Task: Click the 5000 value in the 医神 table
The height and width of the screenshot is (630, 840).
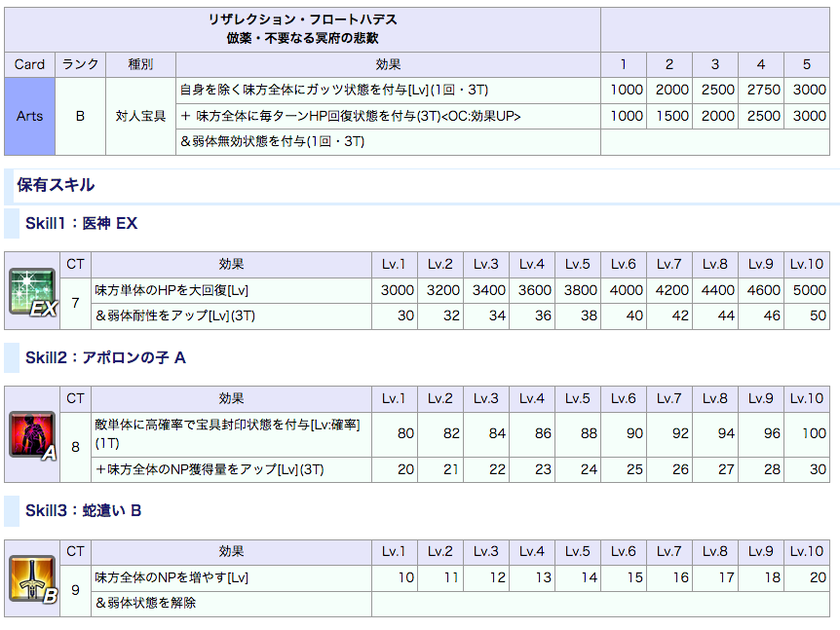Action: click(809, 290)
